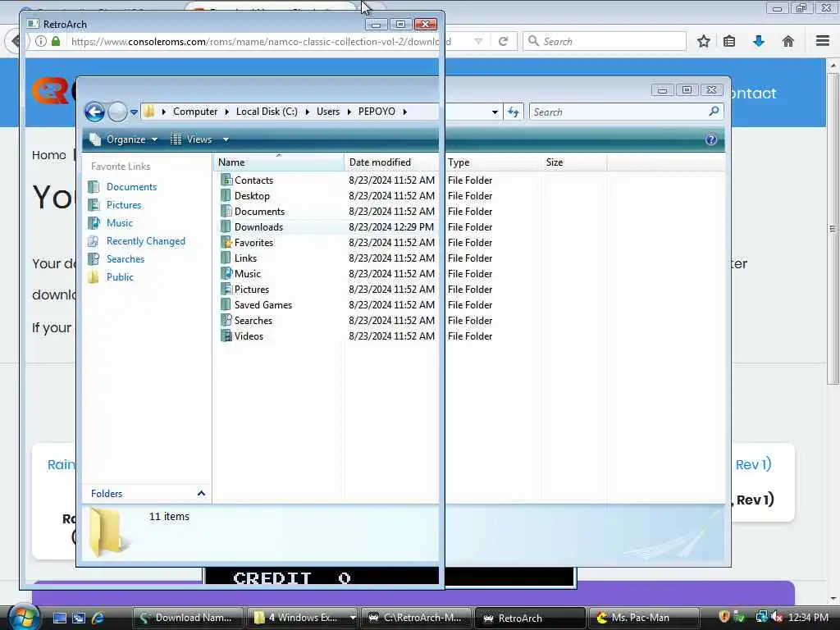The image size is (840, 630).
Task: Expand arrow after PEPOYO breadcrumb
Action: coord(405,112)
